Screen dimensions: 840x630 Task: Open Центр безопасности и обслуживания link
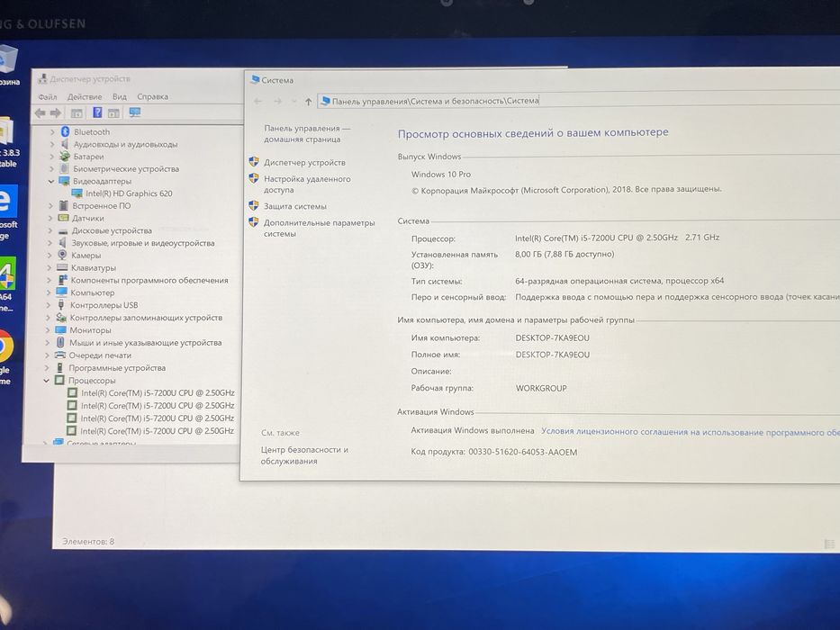(x=304, y=455)
